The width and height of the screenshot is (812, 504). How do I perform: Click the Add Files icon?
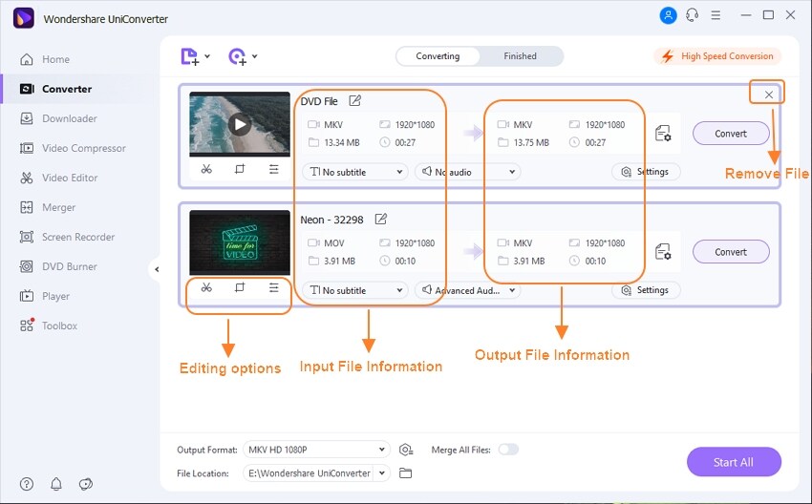click(189, 56)
